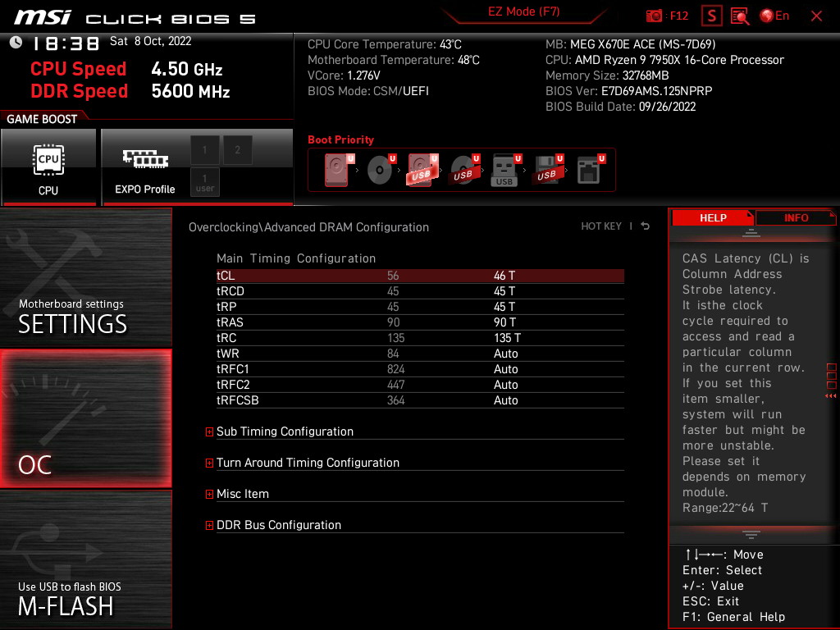840x630 pixels.
Task: Click the VCore 1.276V reading
Action: click(344, 75)
